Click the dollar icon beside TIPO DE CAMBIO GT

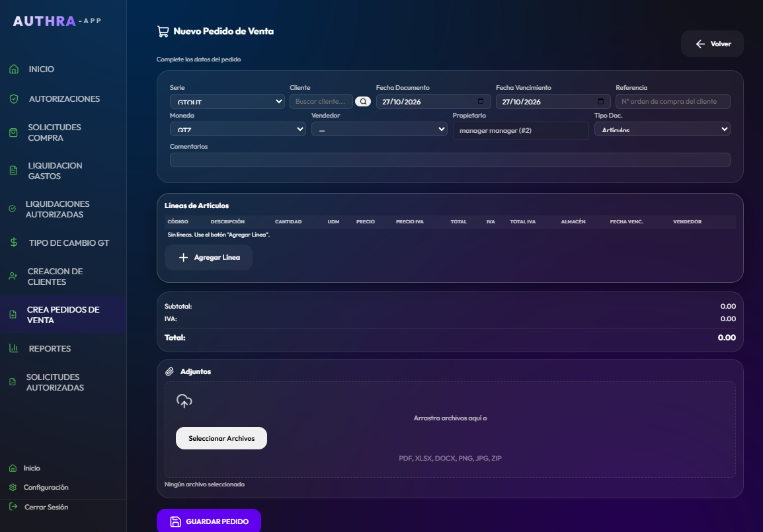click(14, 243)
